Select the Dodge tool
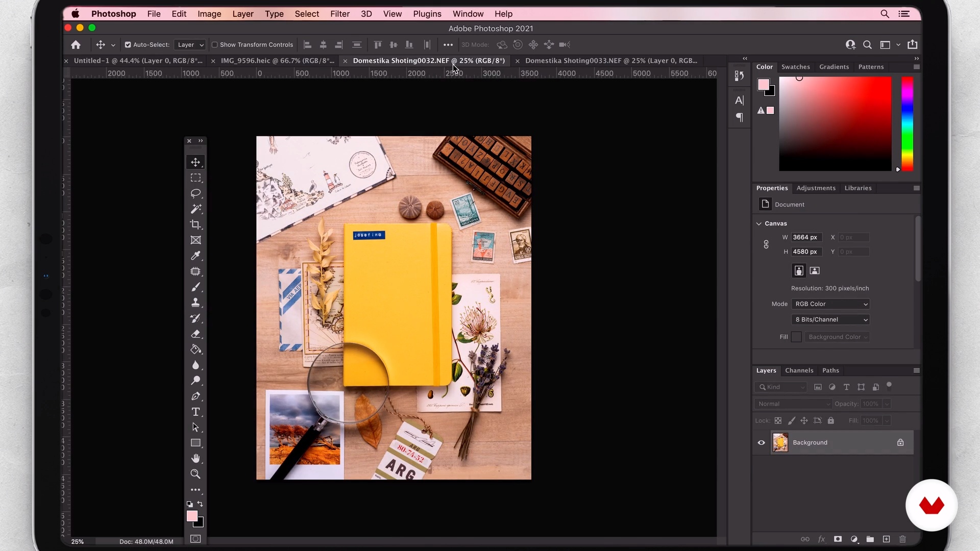 [x=195, y=381]
